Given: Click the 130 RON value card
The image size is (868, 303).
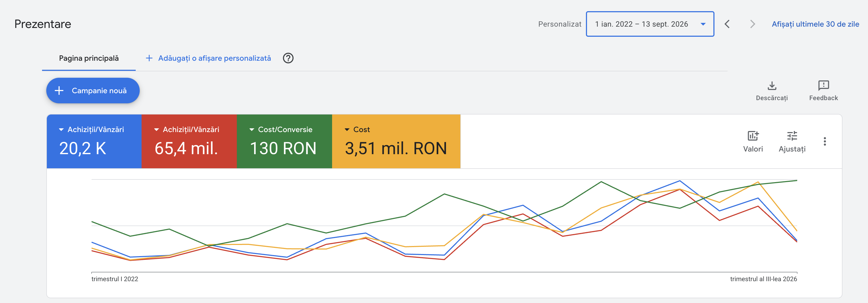Looking at the screenshot, I should point(284,141).
